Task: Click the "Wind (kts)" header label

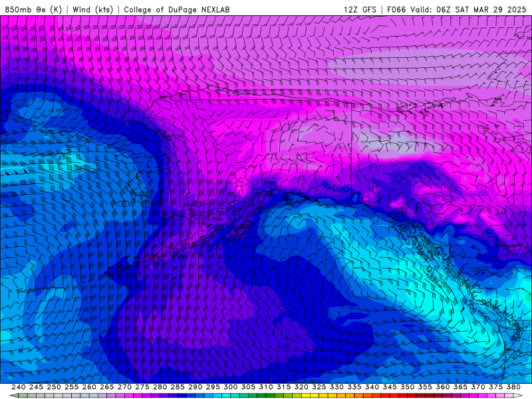Action: [x=92, y=9]
